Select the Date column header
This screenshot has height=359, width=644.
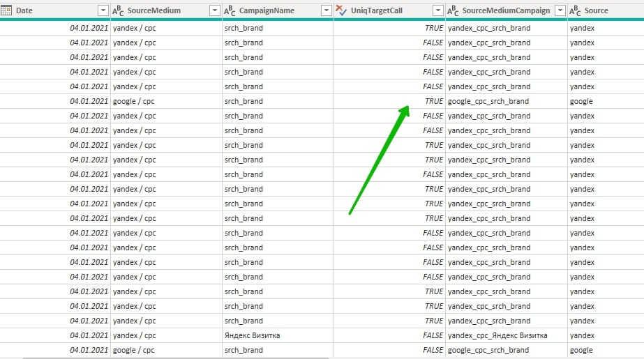click(x=55, y=10)
